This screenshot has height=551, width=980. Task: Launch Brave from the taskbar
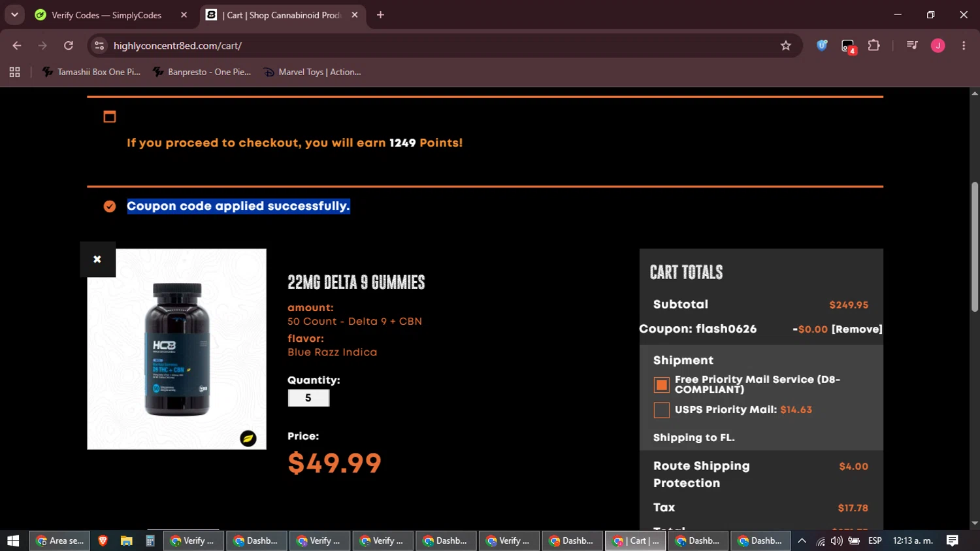pos(103,541)
